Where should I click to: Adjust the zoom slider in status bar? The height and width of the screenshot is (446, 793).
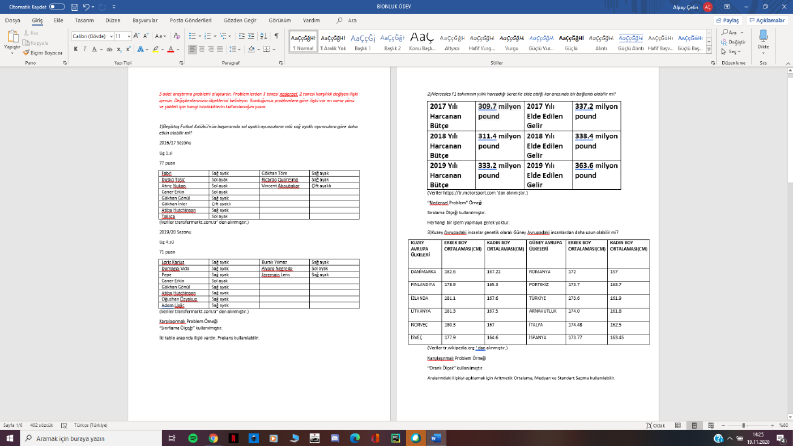[x=743, y=425]
